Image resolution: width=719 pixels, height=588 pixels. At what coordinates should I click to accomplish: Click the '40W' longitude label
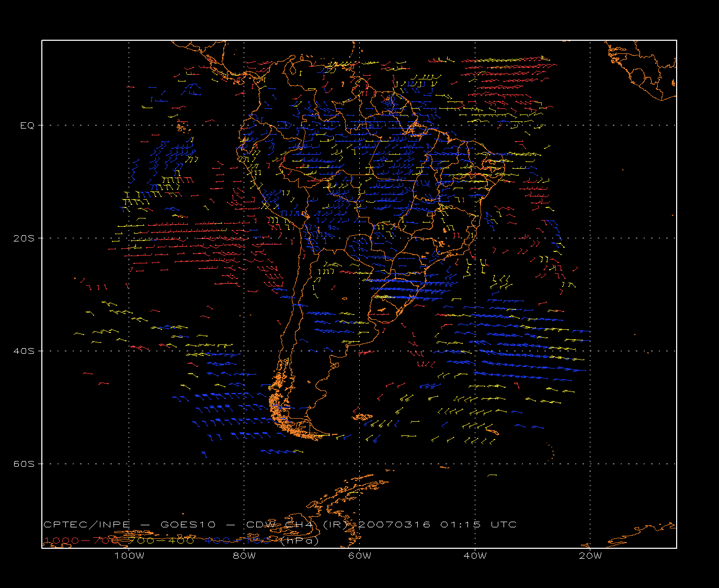point(475,556)
